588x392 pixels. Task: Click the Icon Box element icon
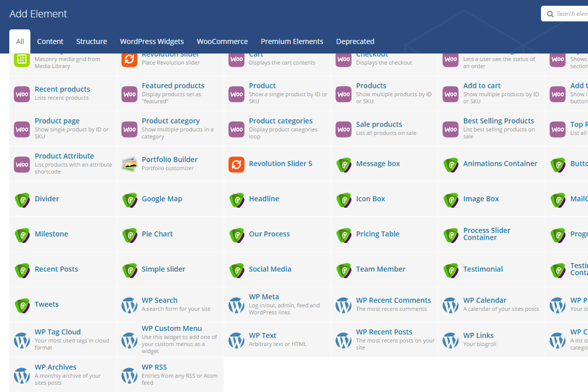tap(343, 199)
